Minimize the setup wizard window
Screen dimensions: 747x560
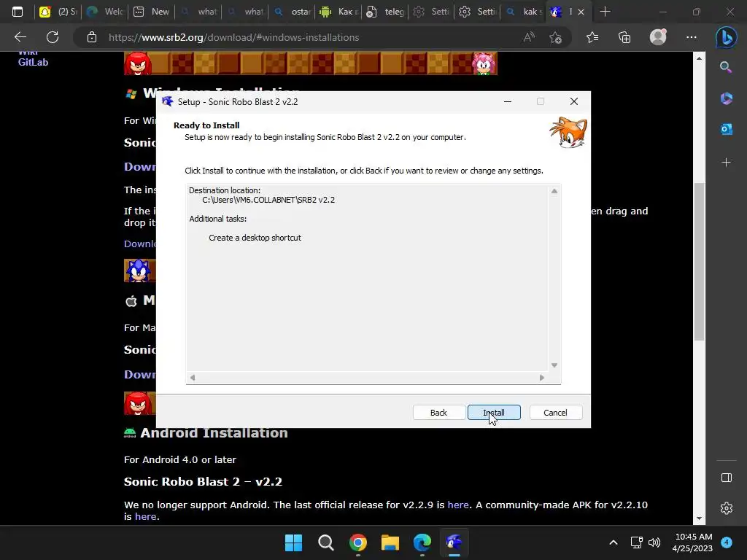[508, 101]
